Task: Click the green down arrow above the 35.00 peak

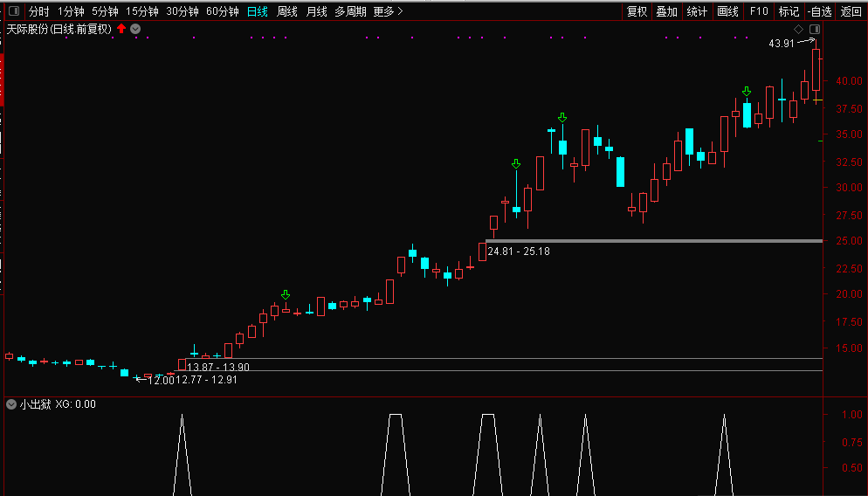Action: pyautogui.click(x=562, y=117)
